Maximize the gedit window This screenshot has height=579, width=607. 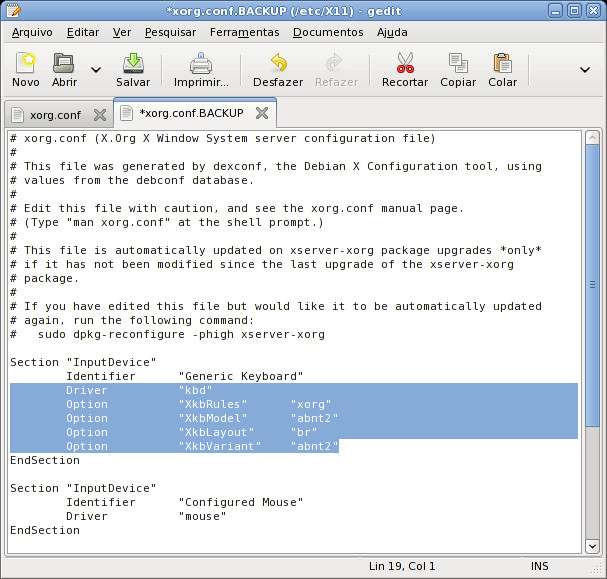click(x=574, y=11)
